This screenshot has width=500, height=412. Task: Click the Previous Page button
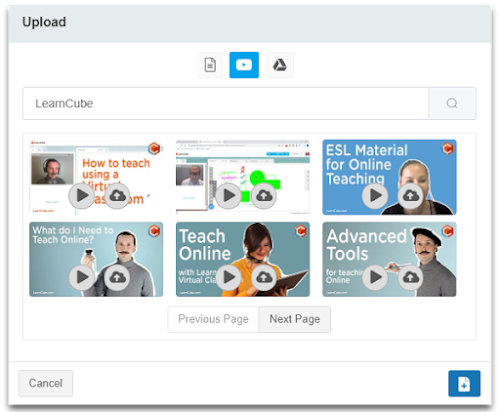213,319
